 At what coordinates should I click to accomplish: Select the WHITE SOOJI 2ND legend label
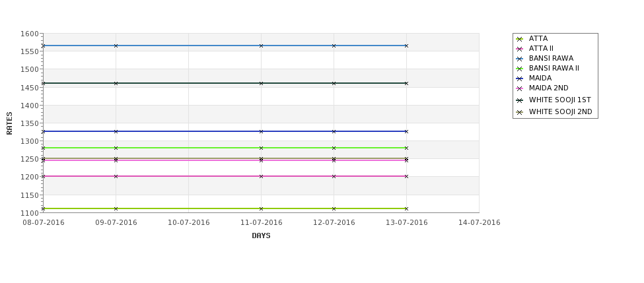(x=560, y=111)
